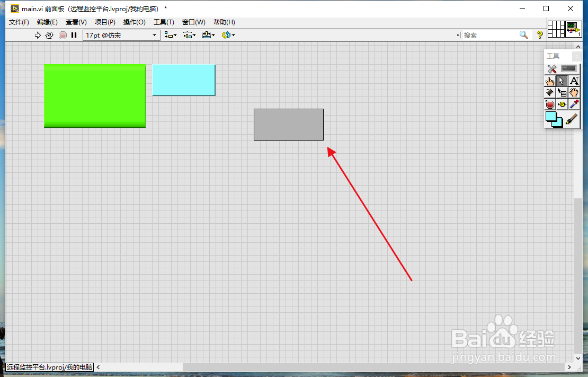Open the 文件(F) menu

19,22
